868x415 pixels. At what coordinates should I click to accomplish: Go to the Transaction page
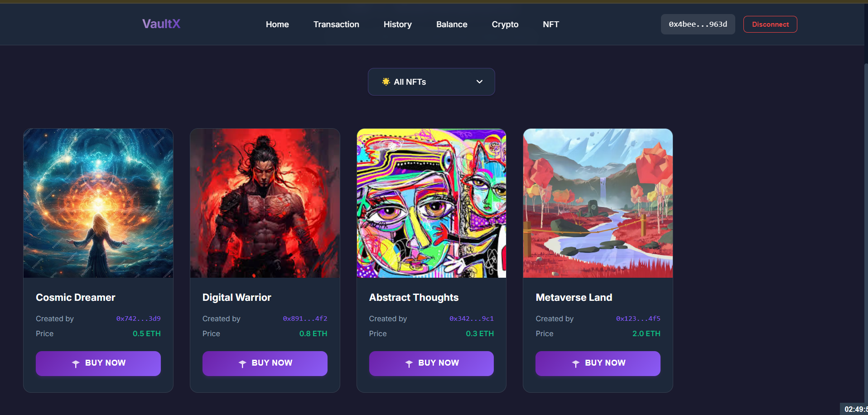coord(336,24)
